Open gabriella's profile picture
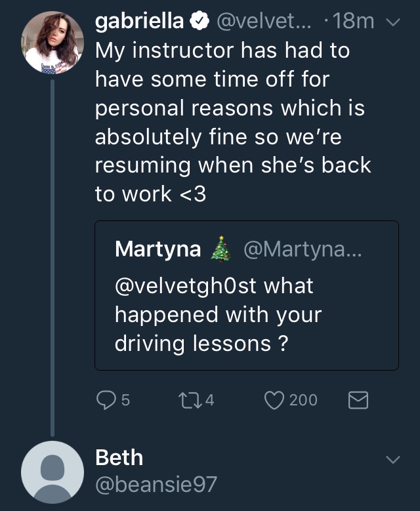Viewport: 420px width, 511px height. pos(53,43)
